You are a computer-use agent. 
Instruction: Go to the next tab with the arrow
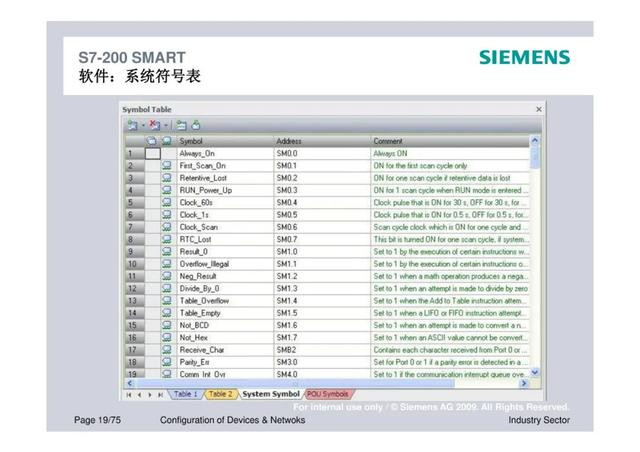(x=150, y=395)
